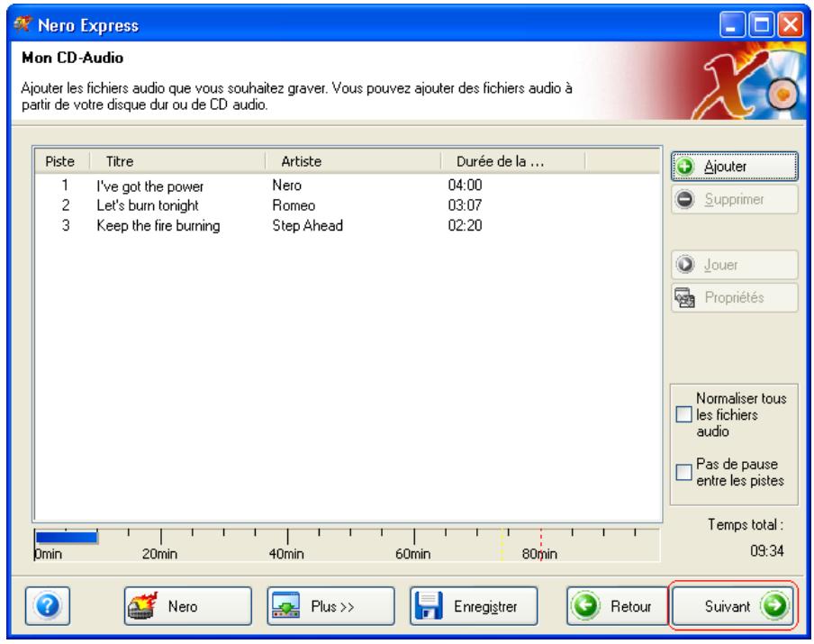Image resolution: width=814 pixels, height=644 pixels.
Task: Minimize the Nero Express window
Action: [x=732, y=24]
